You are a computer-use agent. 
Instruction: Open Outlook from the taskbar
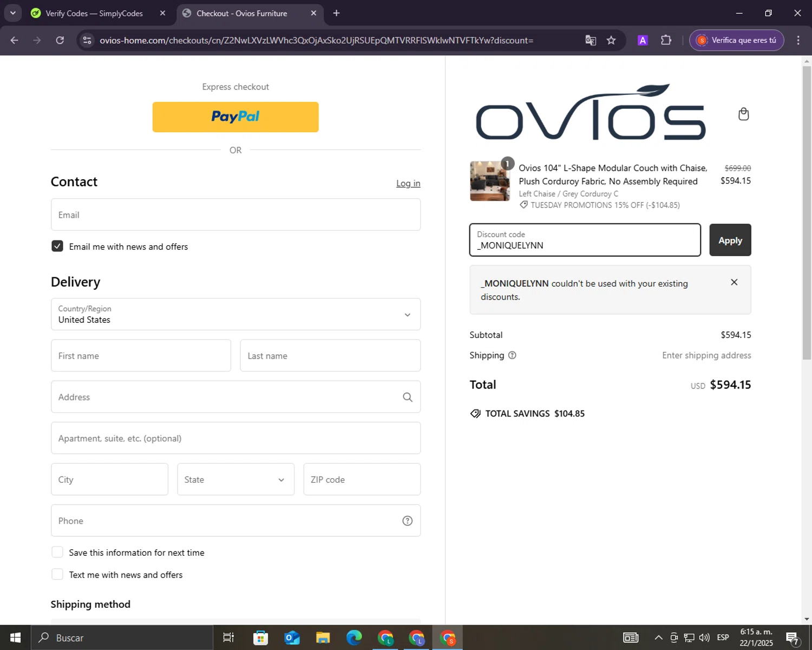point(292,638)
